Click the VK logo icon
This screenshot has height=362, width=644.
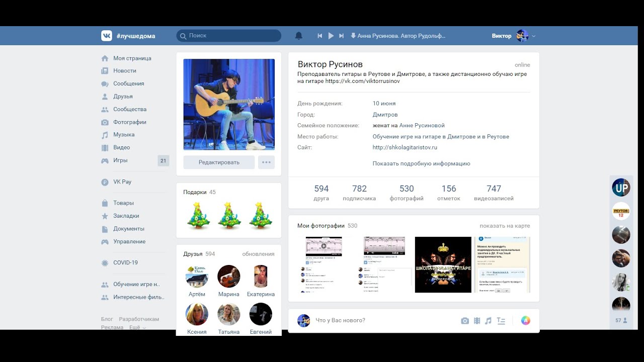107,36
